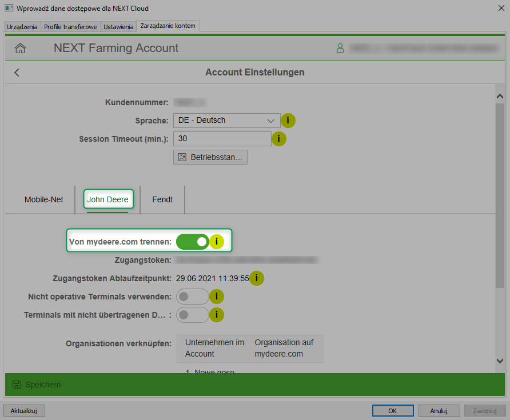This screenshot has height=420, width=510.
Task: Enable Nicht operative Terminals verwenden switch
Action: (193, 297)
